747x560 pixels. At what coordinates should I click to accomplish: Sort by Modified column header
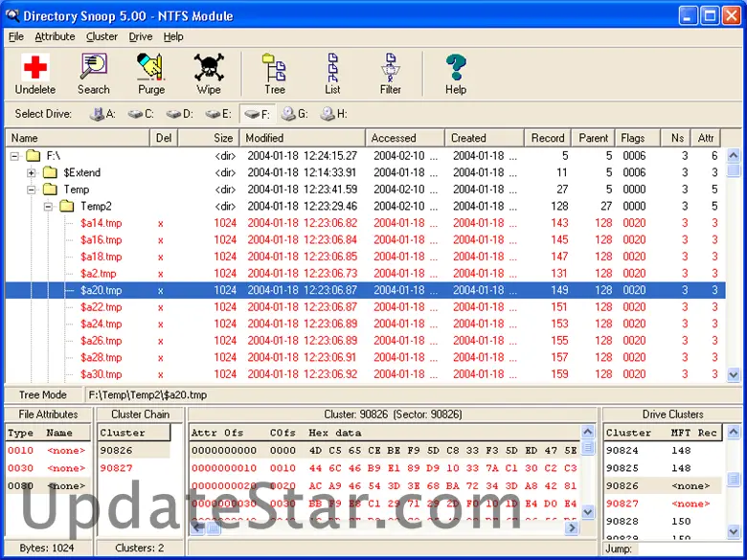tap(302, 138)
